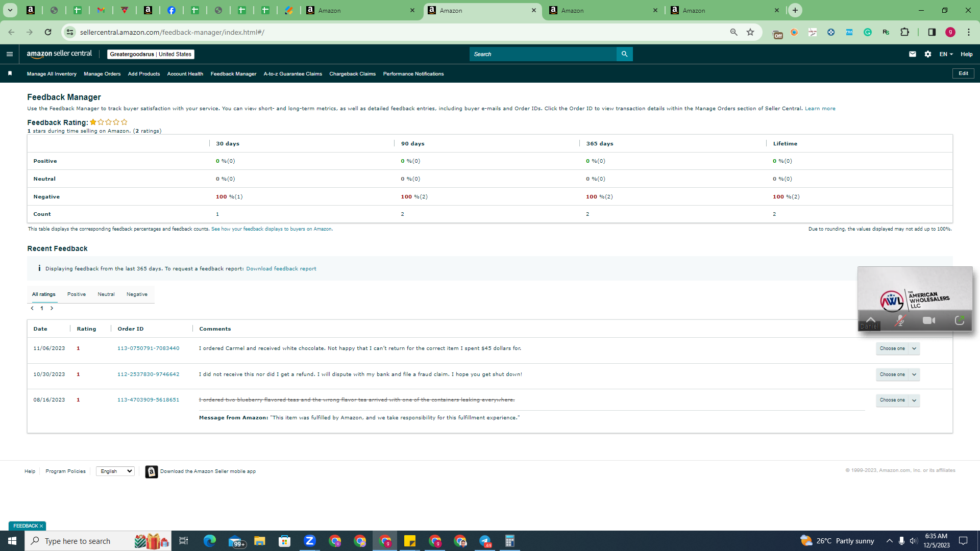
Task: Bookmark this page with the star icon
Action: pyautogui.click(x=750, y=32)
